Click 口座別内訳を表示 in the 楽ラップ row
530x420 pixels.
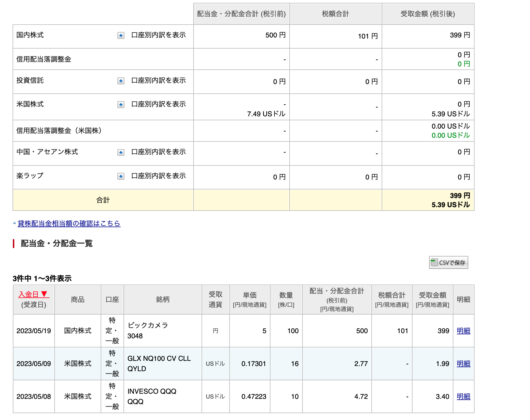coord(159,176)
